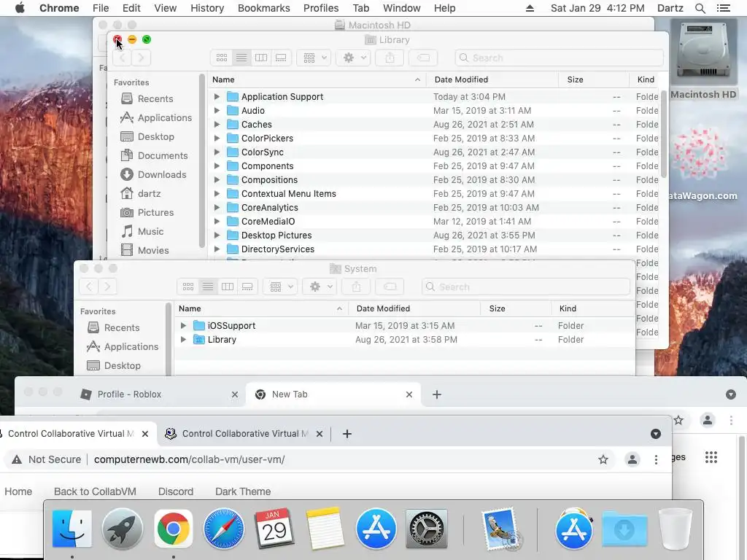The image size is (747, 560).
Task: Click the Library window search field
Action: (x=559, y=58)
